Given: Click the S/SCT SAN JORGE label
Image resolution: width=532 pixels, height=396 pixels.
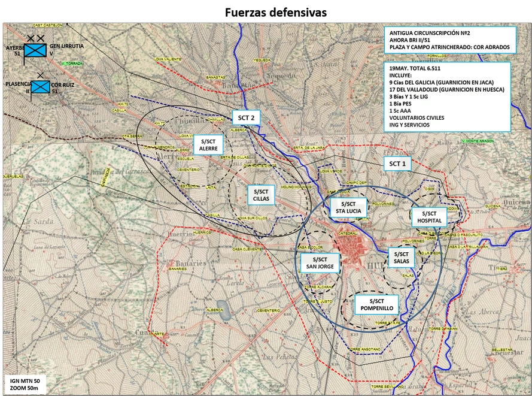Looking at the screenshot, I should [320, 263].
